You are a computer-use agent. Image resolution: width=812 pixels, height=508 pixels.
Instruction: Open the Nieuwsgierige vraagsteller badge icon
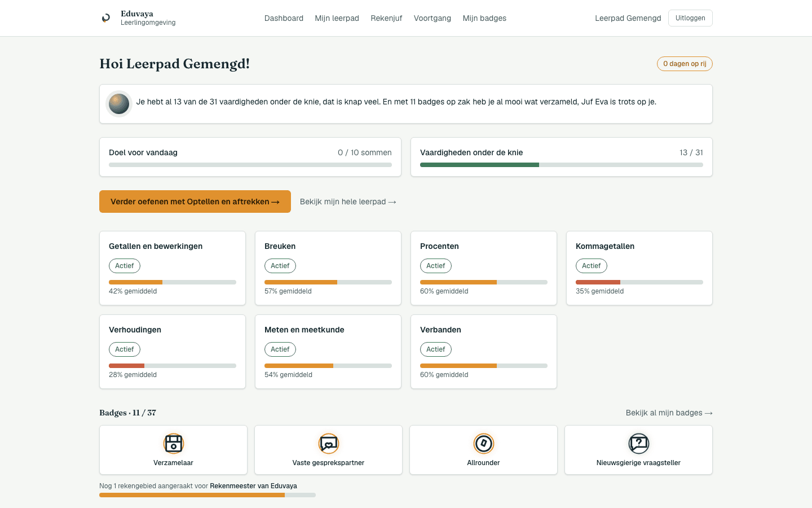click(639, 444)
